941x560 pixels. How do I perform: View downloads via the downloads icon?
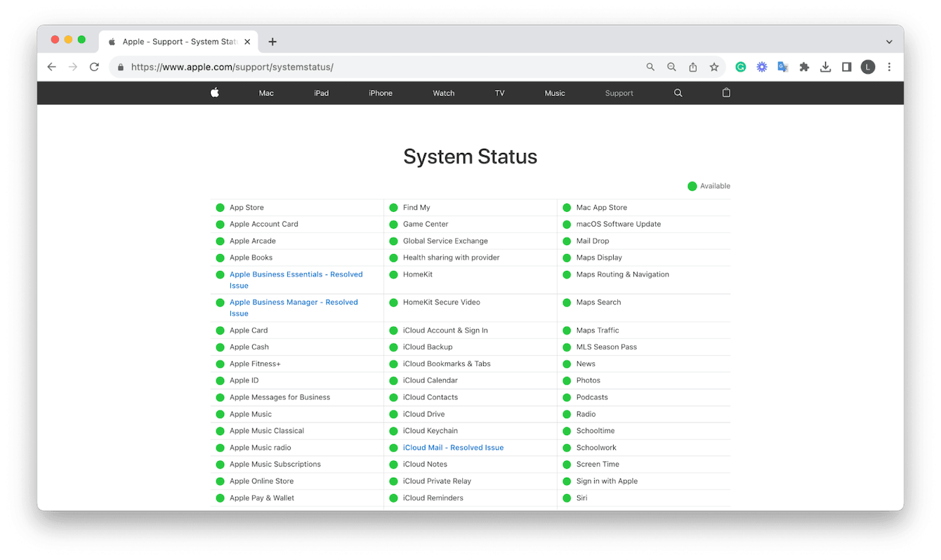pyautogui.click(x=825, y=67)
